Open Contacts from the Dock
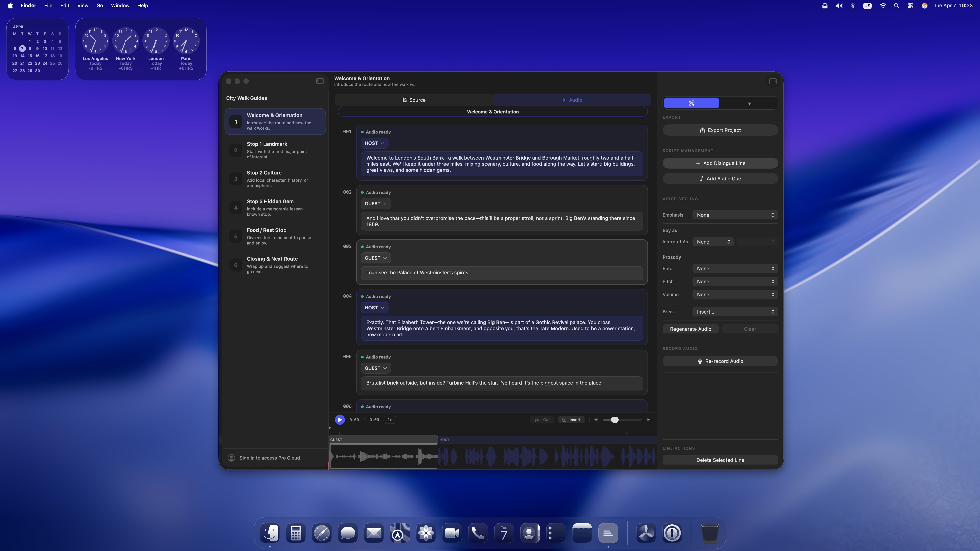The image size is (980, 551). [x=530, y=533]
